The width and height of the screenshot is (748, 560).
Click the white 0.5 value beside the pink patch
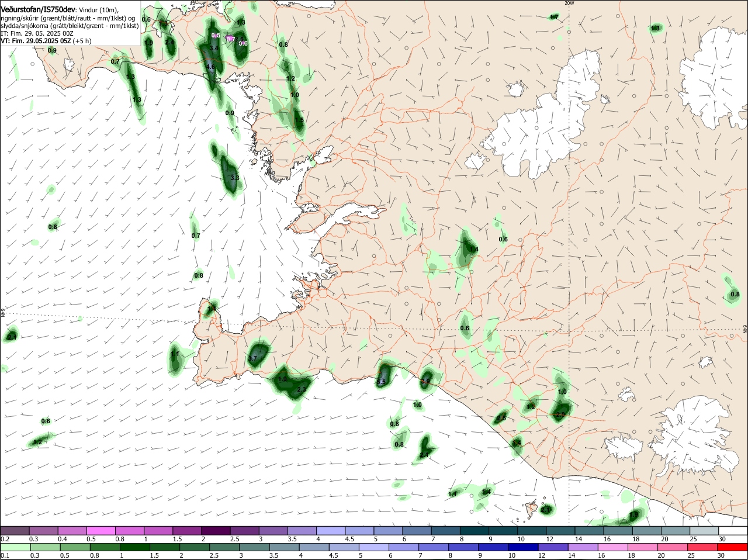[216, 36]
